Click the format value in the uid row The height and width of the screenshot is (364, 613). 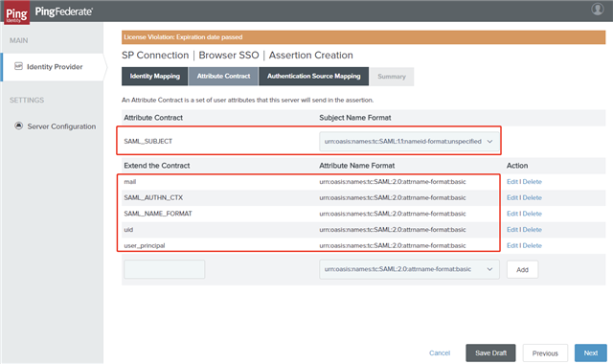pyautogui.click(x=393, y=230)
